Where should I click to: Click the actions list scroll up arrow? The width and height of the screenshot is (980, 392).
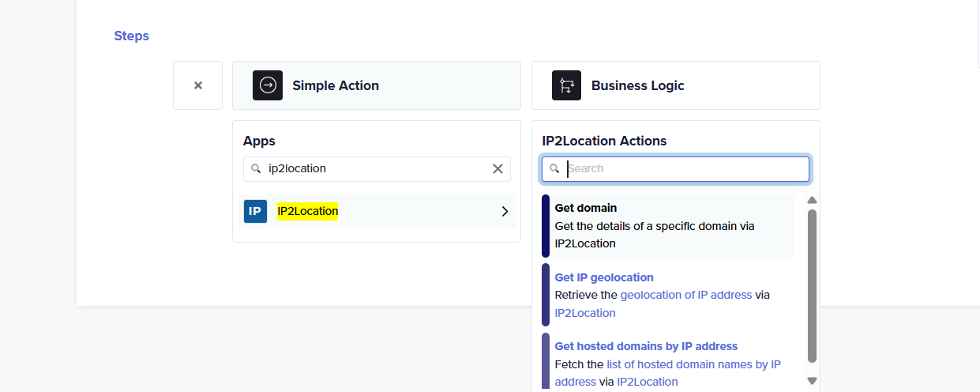point(812,200)
